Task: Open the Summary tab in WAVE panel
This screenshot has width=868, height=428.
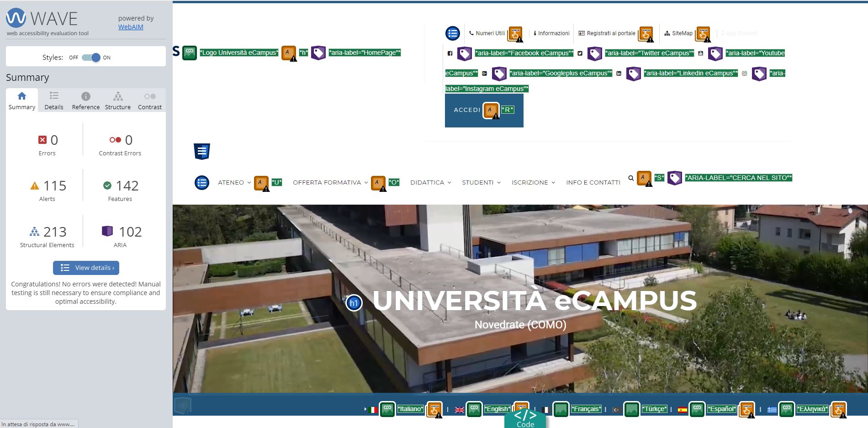Action: tap(22, 100)
